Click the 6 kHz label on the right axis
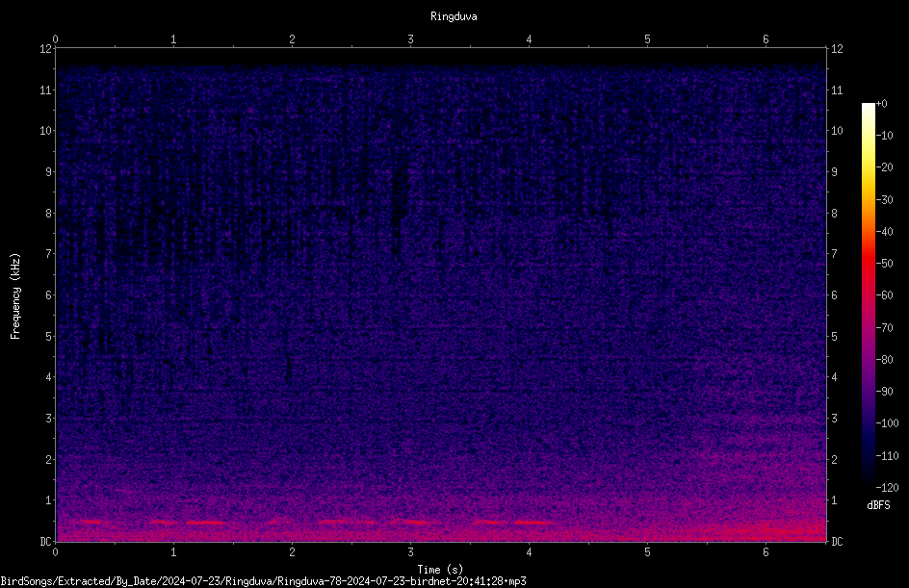Screen dimensions: 909x588 point(834,294)
